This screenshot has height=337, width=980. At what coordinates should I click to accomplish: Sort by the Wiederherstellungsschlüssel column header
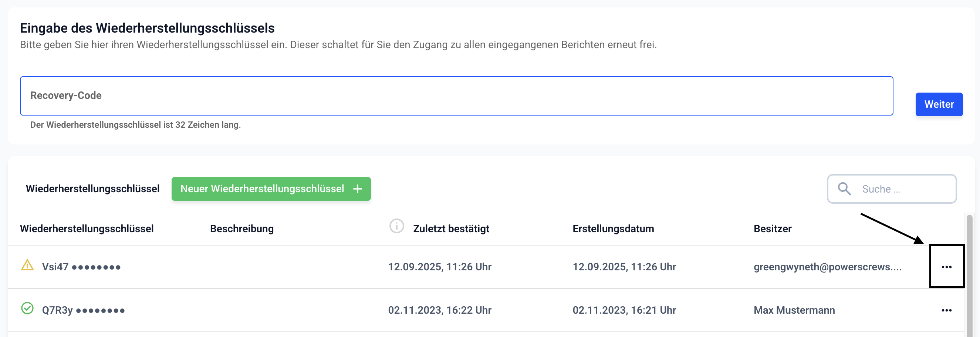(87, 229)
